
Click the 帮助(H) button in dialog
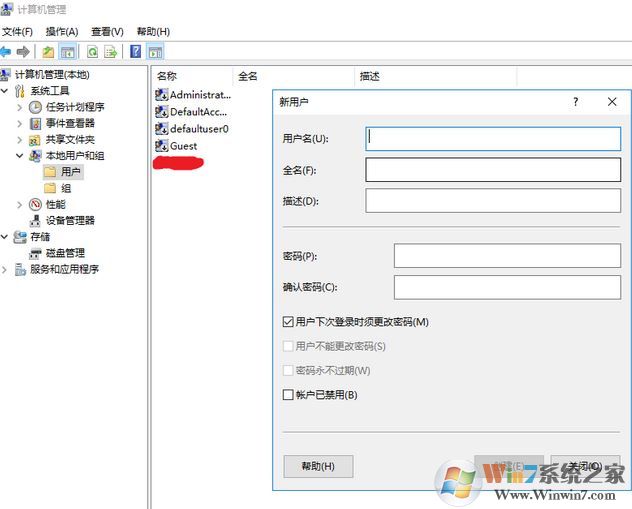coord(318,466)
